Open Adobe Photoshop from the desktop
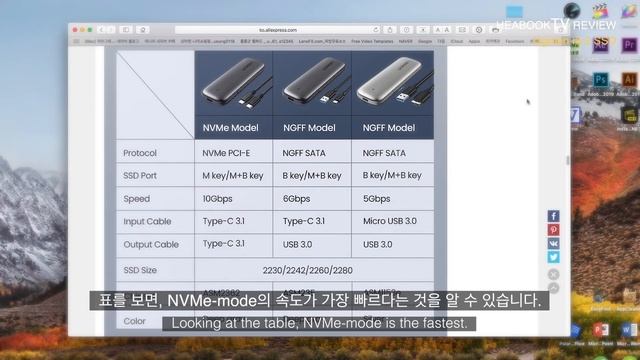 click(600, 80)
